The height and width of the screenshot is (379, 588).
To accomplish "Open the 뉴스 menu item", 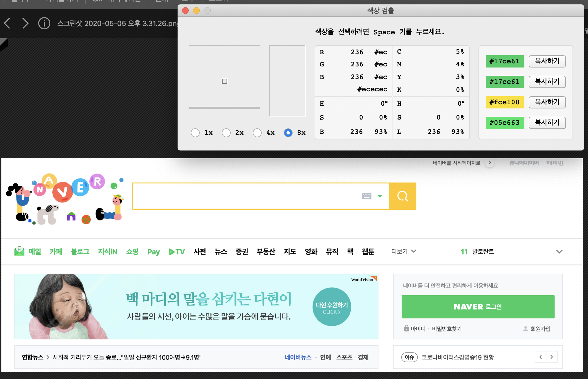I will pos(221,251).
